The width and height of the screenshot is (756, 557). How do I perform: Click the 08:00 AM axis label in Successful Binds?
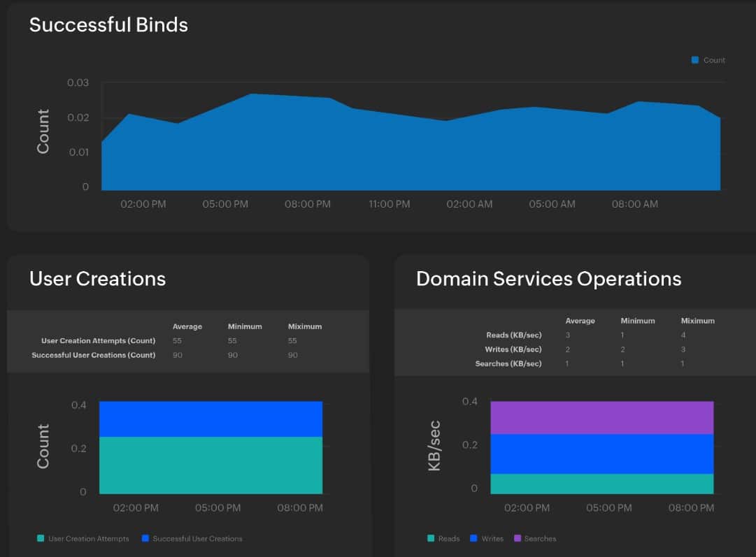635,204
